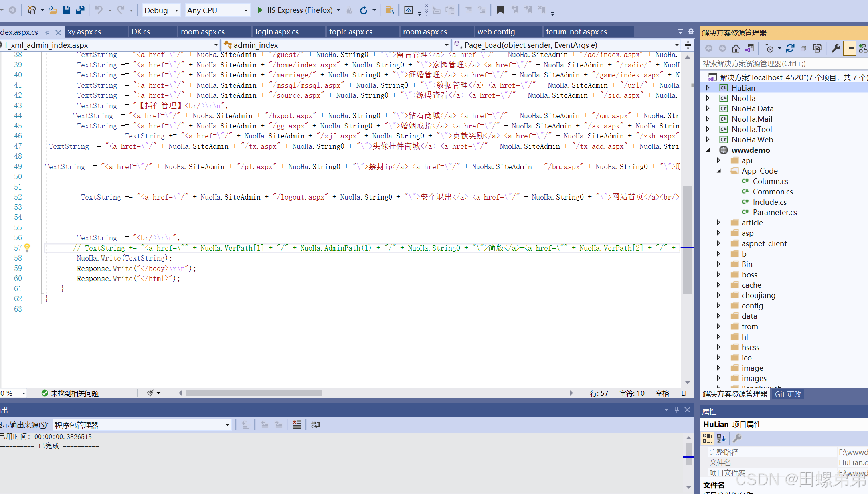Image resolution: width=868 pixels, height=494 pixels.
Task: Click Collapse All icon in Solution Explorer
Action: tap(804, 48)
